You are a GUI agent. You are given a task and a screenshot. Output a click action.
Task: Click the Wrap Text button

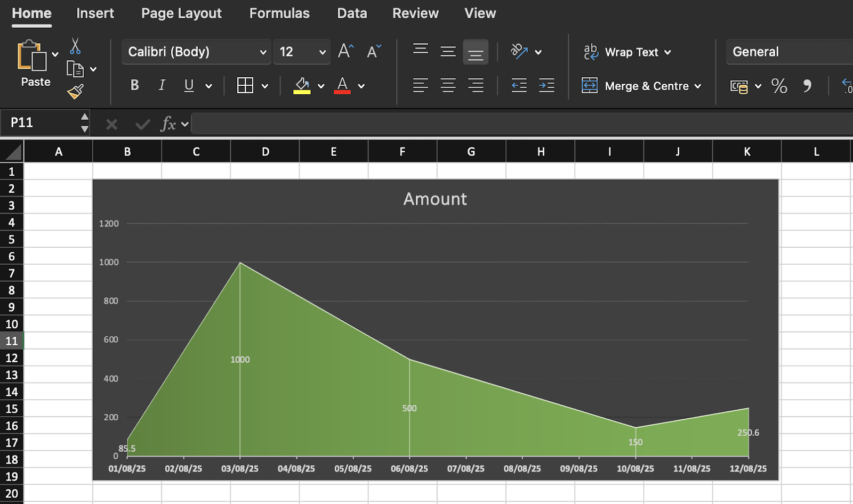click(x=621, y=52)
